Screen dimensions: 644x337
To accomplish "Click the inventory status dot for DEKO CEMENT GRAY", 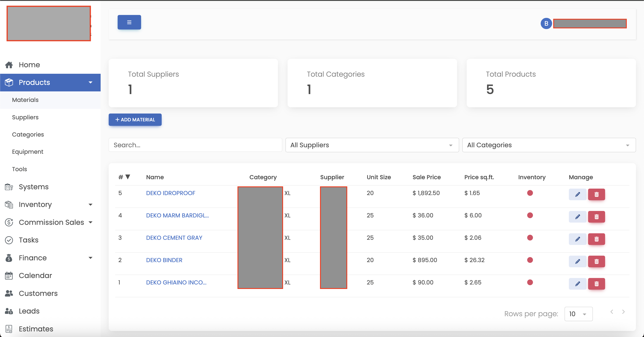I will (x=530, y=238).
